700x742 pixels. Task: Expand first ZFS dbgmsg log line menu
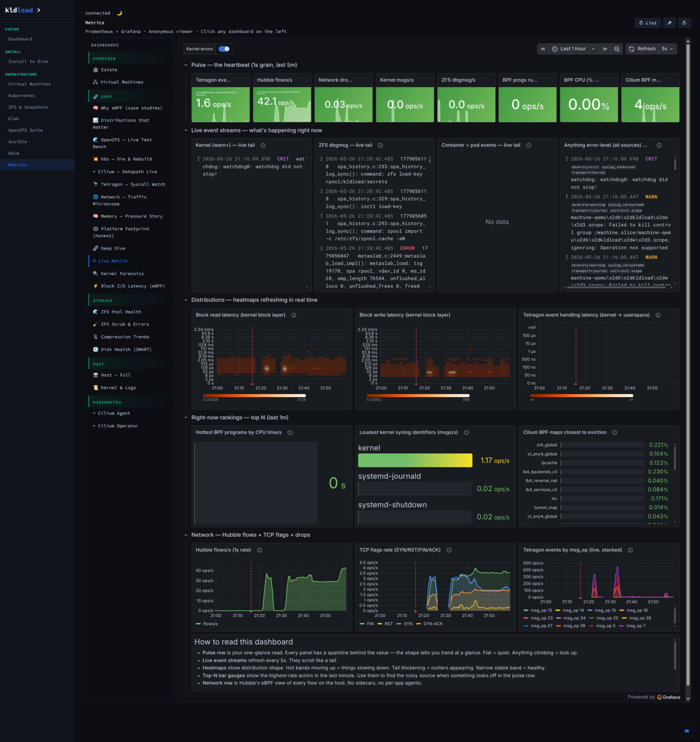pyautogui.click(x=321, y=159)
